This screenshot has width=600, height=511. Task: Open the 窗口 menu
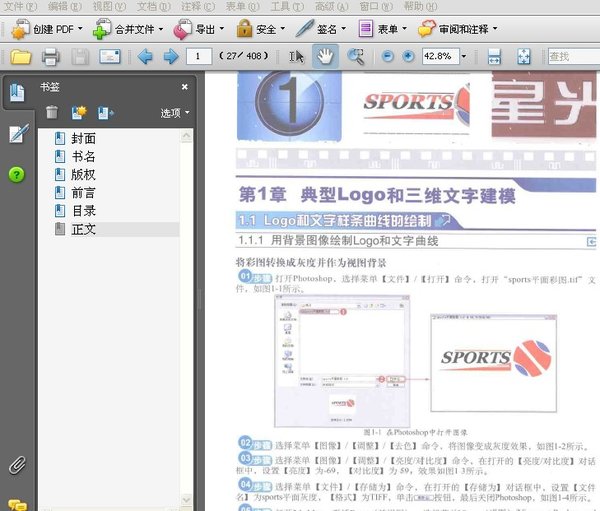377,7
